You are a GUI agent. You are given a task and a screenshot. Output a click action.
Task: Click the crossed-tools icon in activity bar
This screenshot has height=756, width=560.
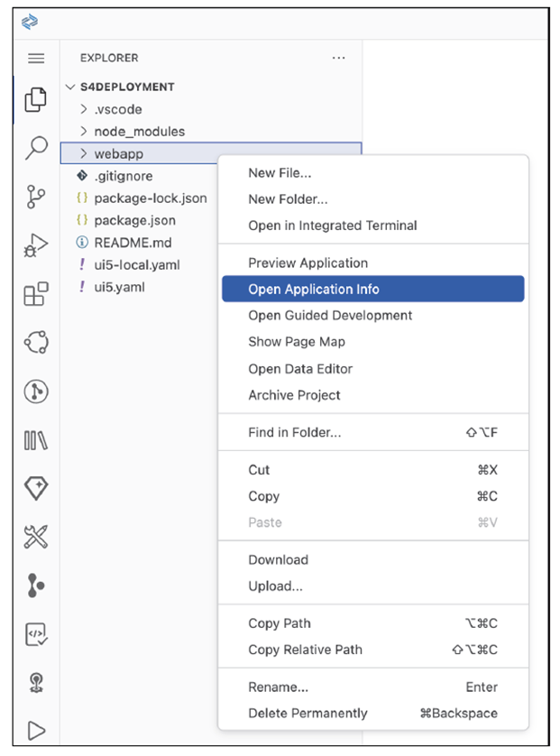[x=35, y=537]
